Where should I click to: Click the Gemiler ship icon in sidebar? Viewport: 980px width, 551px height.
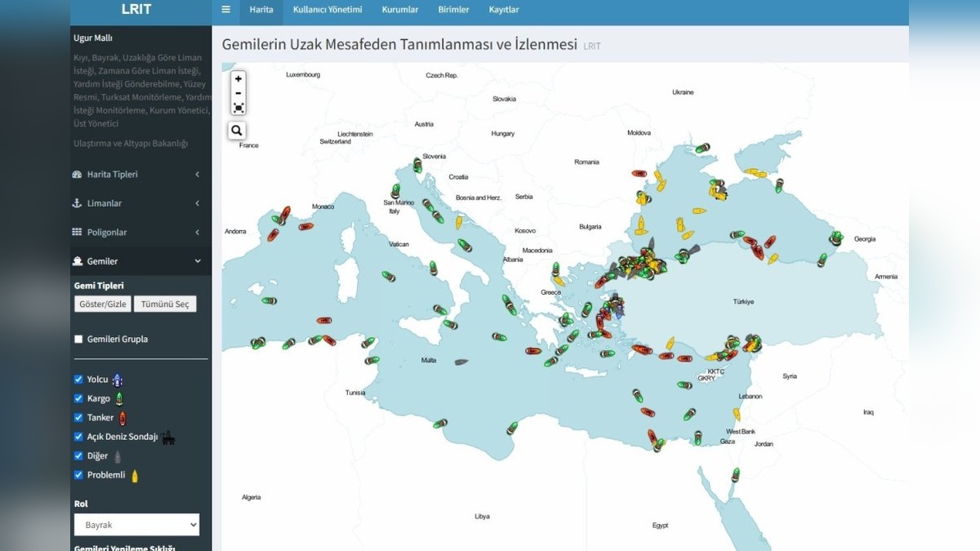click(78, 261)
